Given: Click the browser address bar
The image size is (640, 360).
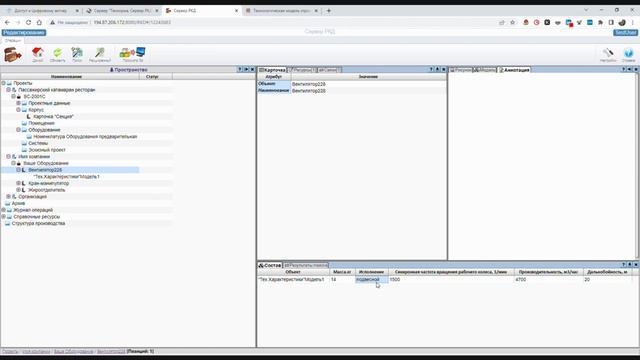Looking at the screenshot, I should coord(269,22).
